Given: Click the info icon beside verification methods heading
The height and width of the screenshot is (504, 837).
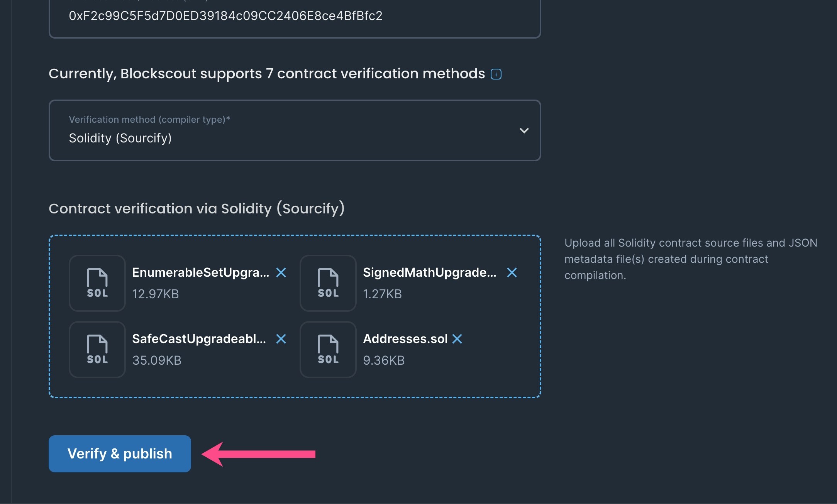Looking at the screenshot, I should tap(496, 74).
